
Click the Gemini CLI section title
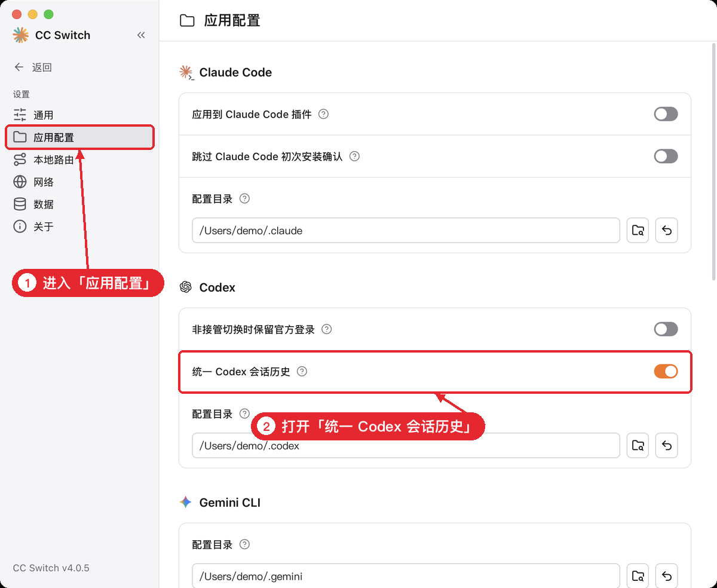point(230,503)
